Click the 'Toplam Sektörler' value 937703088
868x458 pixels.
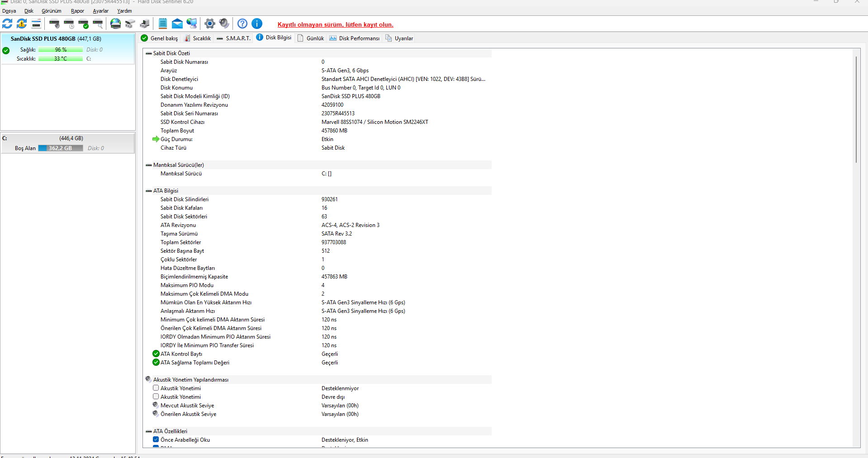tap(333, 242)
